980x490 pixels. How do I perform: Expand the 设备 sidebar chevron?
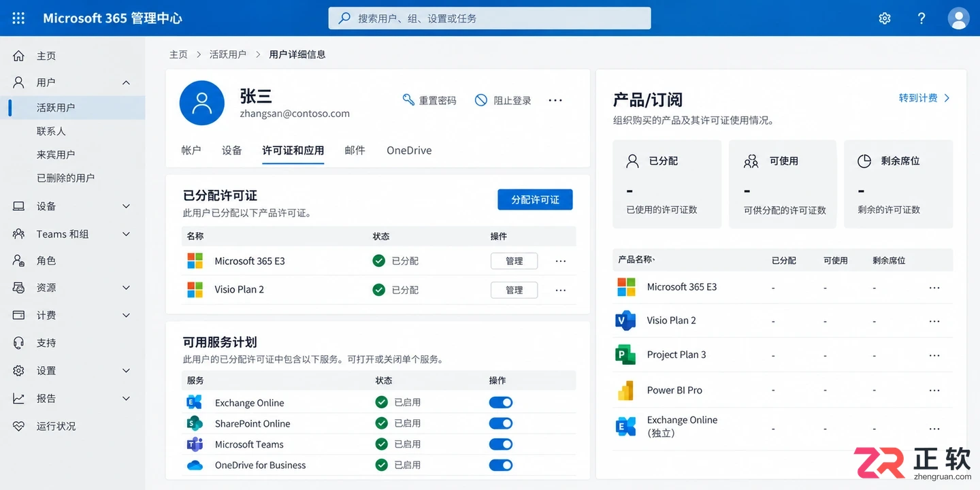point(126,206)
